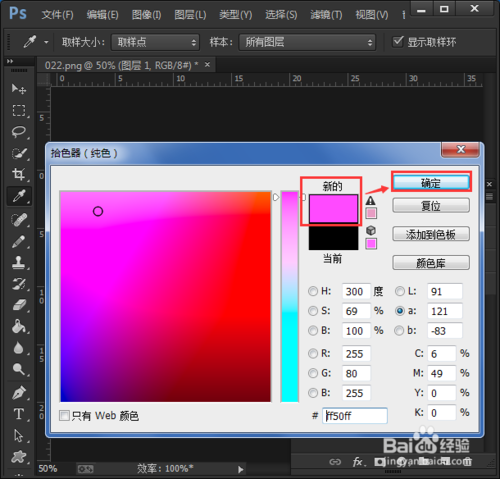The width and height of the screenshot is (500, 479).
Task: Open the 图层(L) menu
Action: pos(190,15)
